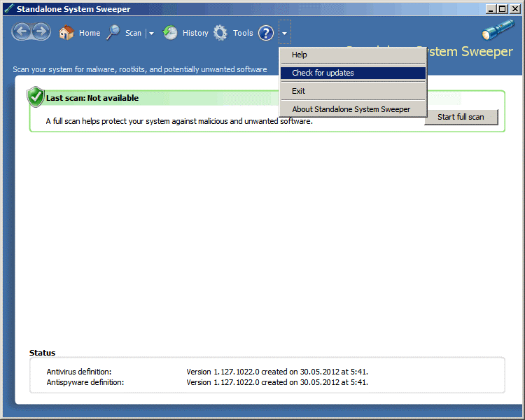Click the 'Last scan: Not available' text
Screen dimensions: 525x420
coord(92,98)
